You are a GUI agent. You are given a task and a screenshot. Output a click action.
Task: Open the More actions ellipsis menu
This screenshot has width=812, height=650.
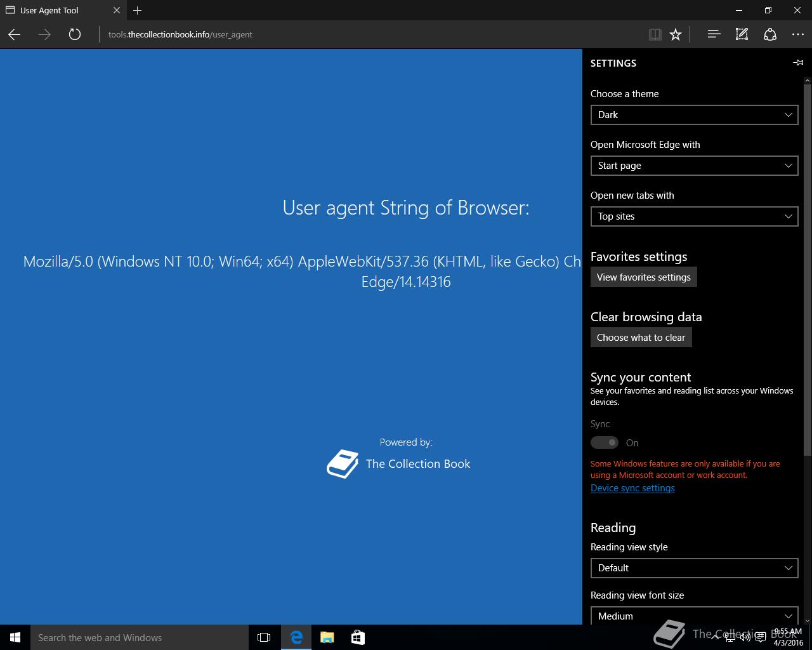pos(798,34)
